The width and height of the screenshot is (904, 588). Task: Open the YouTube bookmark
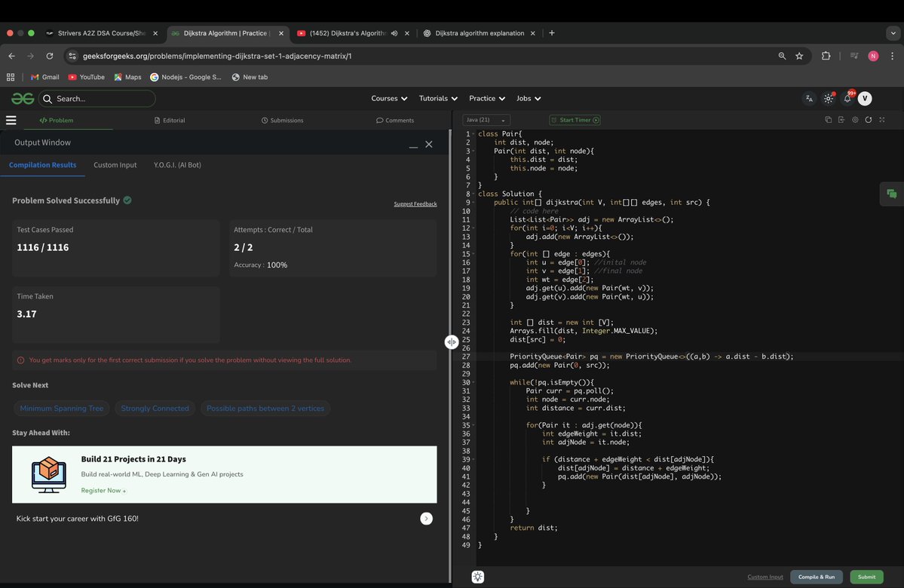(87, 77)
